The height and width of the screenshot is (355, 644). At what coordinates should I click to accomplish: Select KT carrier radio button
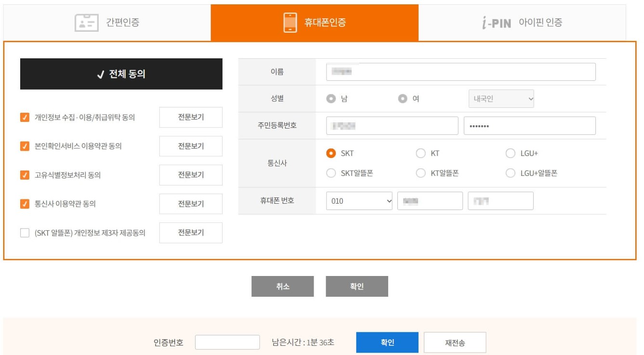click(421, 153)
